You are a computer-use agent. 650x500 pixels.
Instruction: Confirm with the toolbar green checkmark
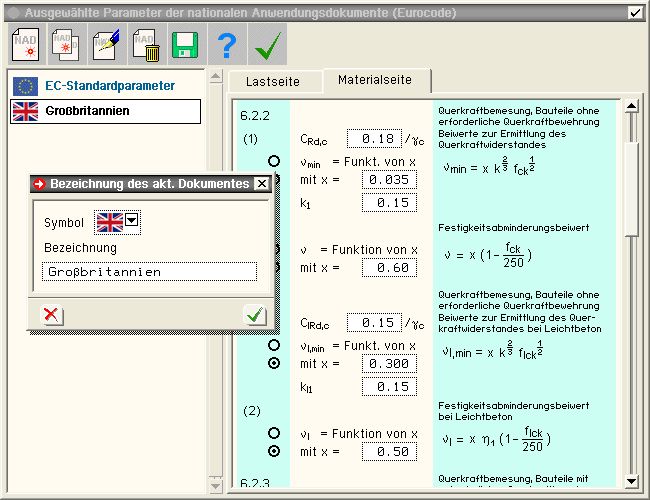coord(266,44)
